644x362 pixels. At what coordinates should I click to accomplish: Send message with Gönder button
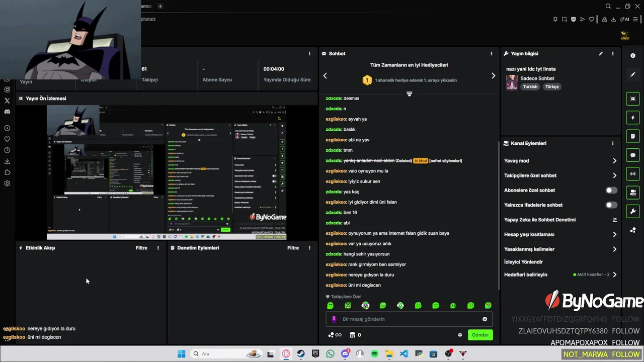point(480,335)
